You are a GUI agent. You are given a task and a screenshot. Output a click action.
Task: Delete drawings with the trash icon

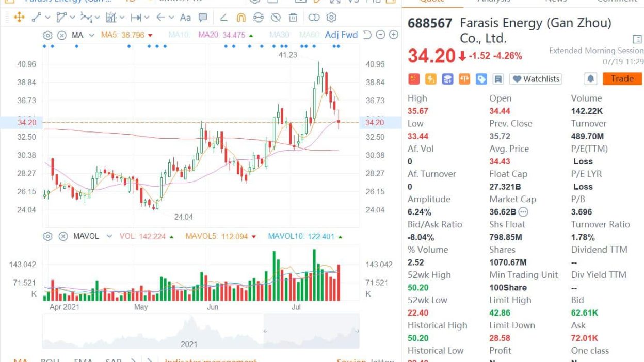(293, 18)
